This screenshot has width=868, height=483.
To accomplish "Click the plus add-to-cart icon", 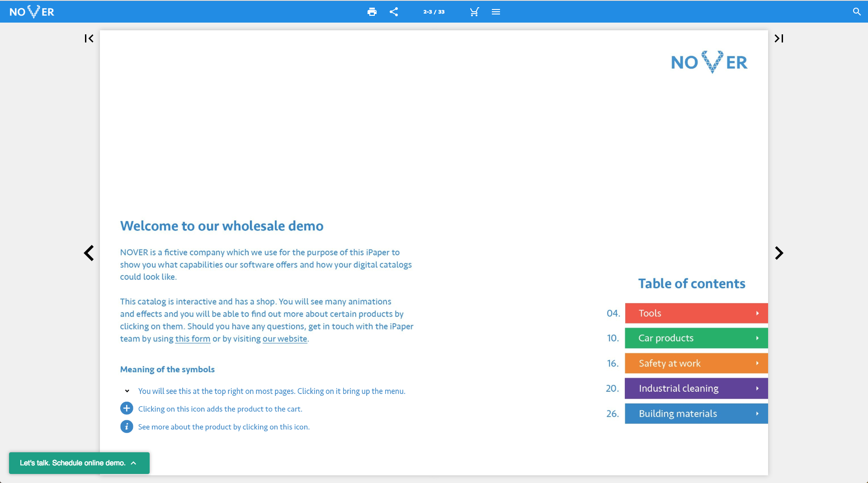I will [126, 408].
